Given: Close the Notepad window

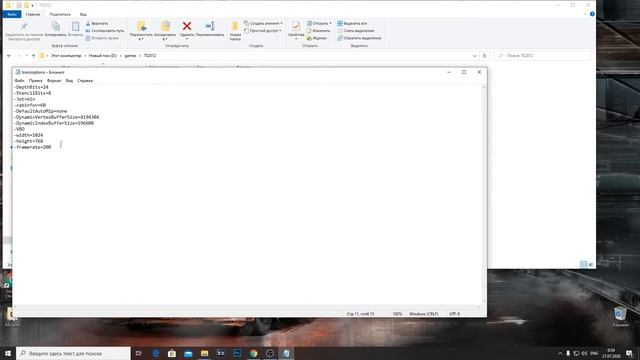Looking at the screenshot, I should click(479, 72).
